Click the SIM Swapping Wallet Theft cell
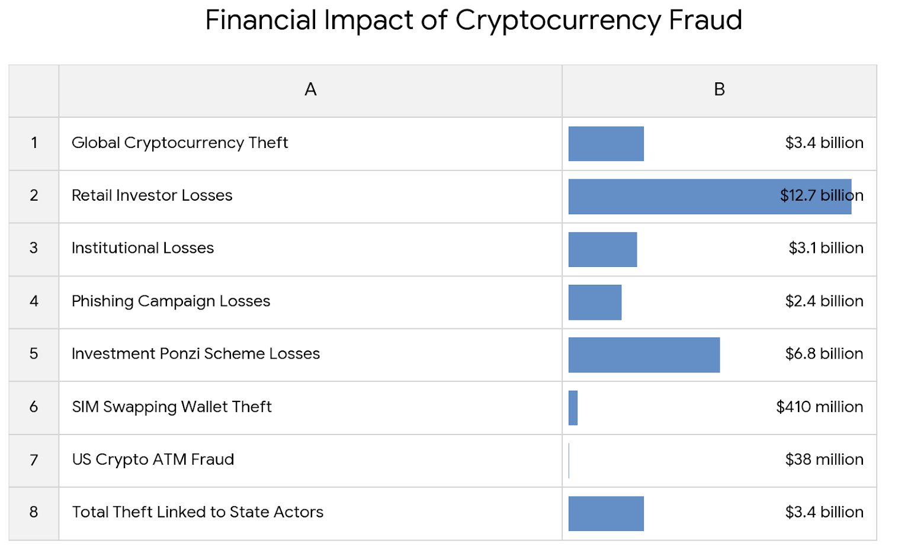Screen dimensions: 924x560 (x=172, y=407)
